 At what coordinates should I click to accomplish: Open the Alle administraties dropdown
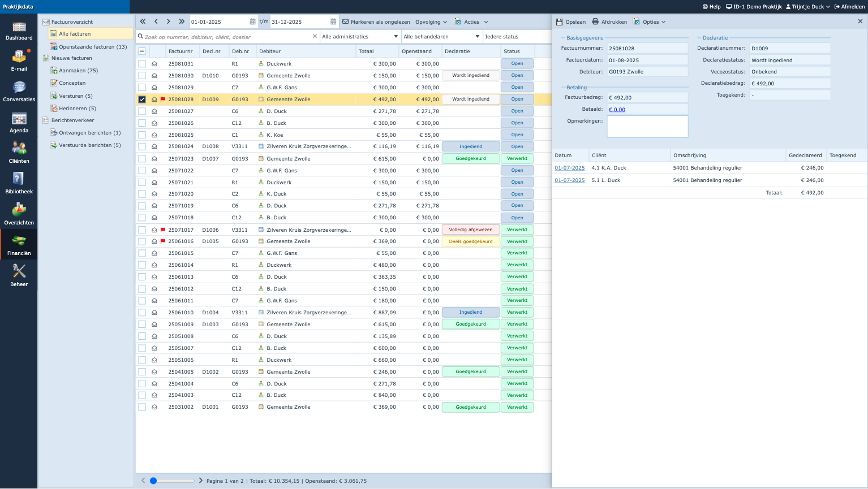(x=360, y=37)
